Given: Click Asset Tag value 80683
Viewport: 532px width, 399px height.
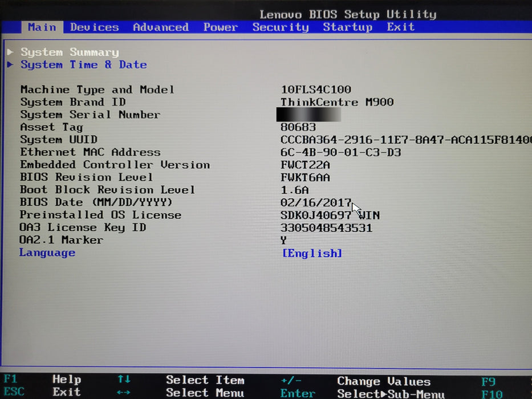Looking at the screenshot, I should 298,127.
